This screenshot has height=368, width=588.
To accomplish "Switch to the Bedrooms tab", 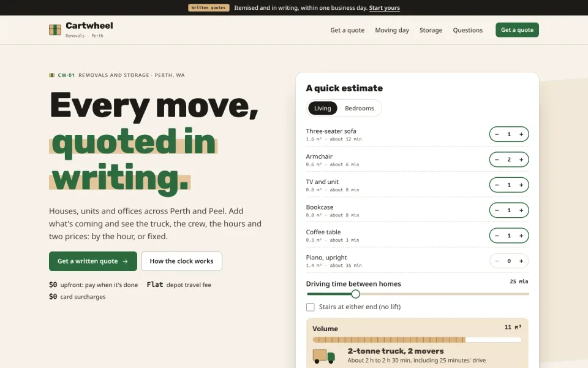I will (360, 108).
